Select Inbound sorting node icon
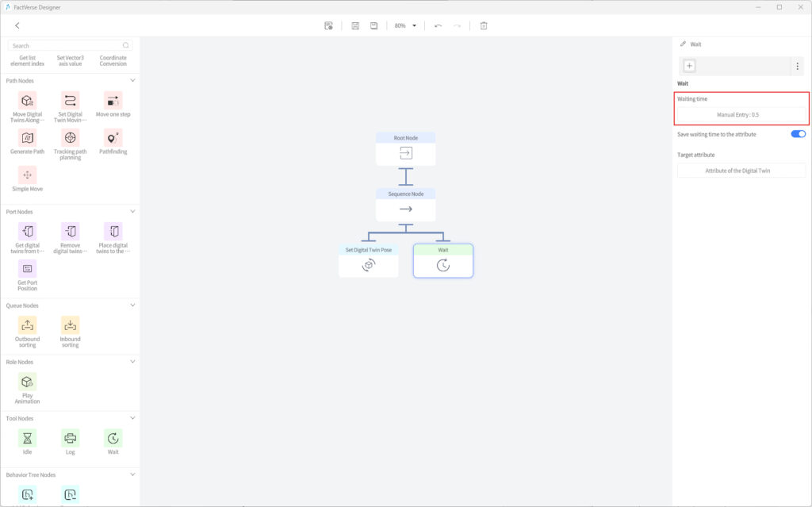The image size is (812, 507). 70,325
